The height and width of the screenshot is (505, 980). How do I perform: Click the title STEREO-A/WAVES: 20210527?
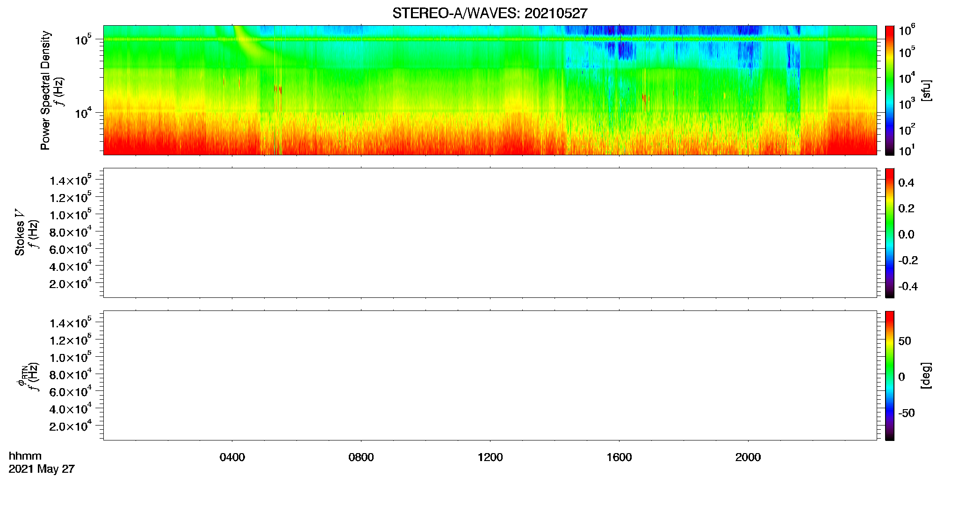click(x=490, y=13)
